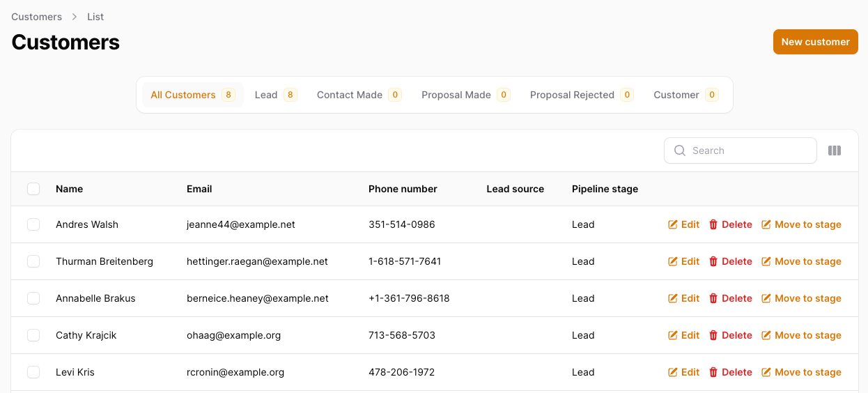
Task: Click Delete trash icon for Thurman Breitenberg
Action: pyautogui.click(x=713, y=261)
